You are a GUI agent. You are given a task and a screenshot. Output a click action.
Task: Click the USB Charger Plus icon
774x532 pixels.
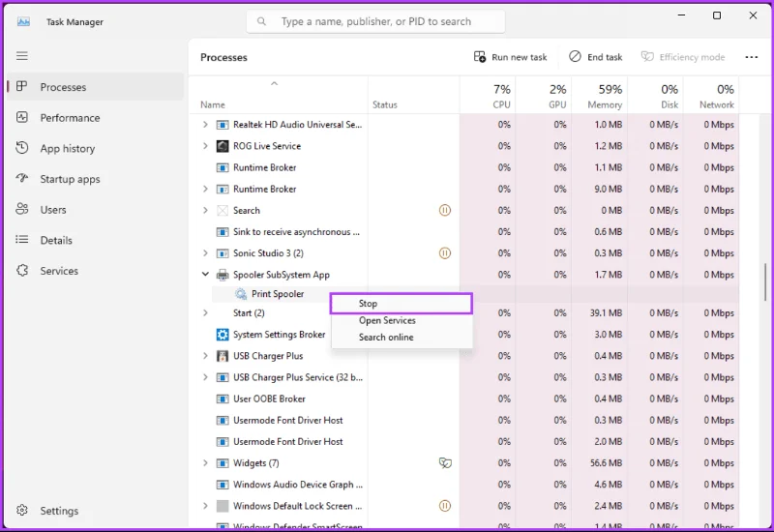click(x=223, y=356)
